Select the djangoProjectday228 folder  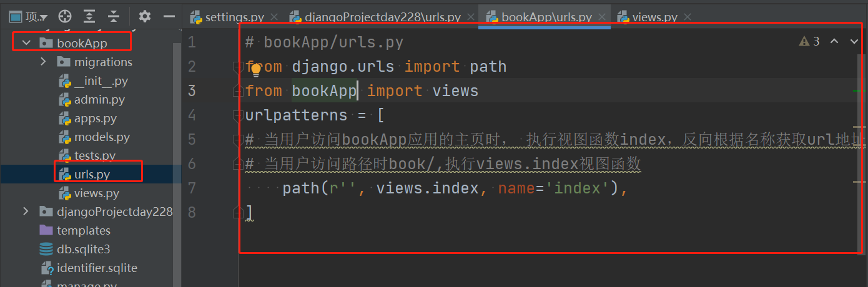pos(114,212)
